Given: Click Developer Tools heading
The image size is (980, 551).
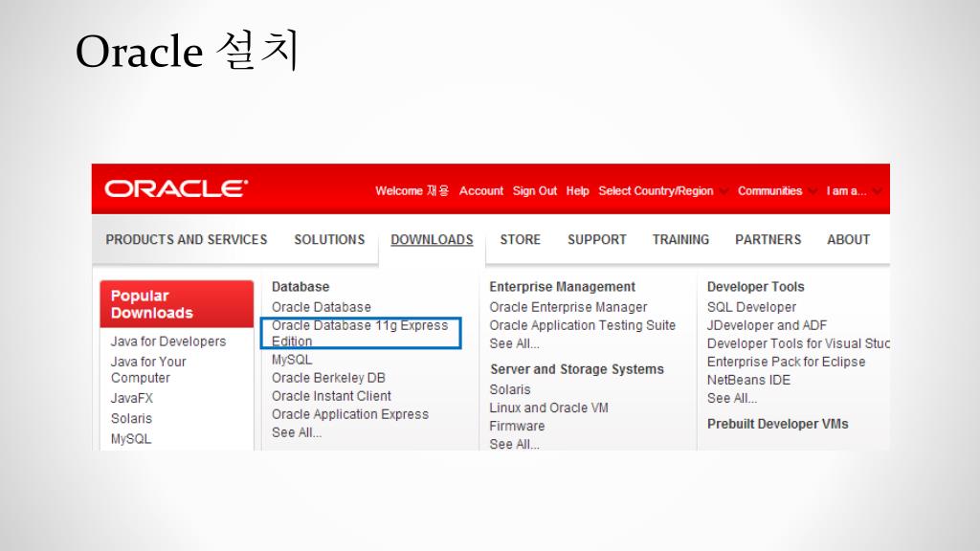Looking at the screenshot, I should tap(756, 287).
